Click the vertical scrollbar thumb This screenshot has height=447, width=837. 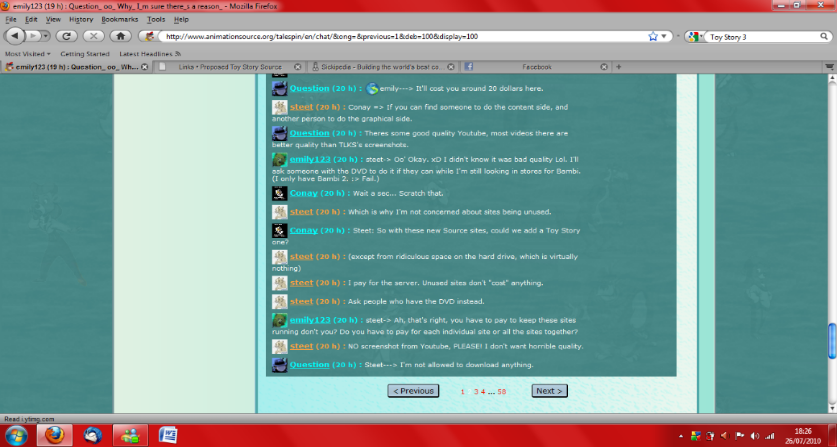tap(832, 341)
